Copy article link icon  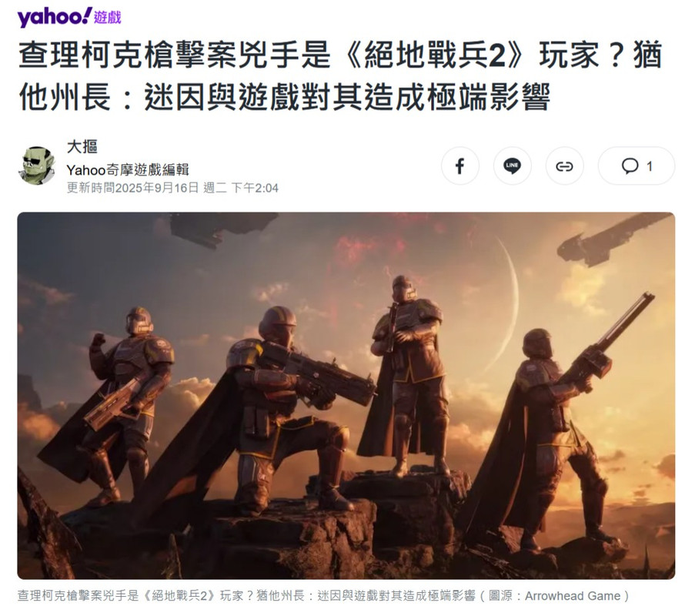coord(564,166)
